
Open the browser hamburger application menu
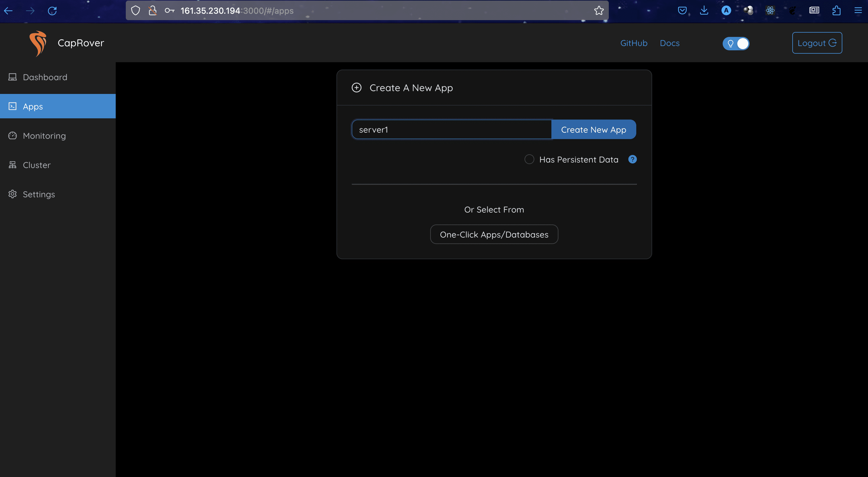click(x=858, y=11)
